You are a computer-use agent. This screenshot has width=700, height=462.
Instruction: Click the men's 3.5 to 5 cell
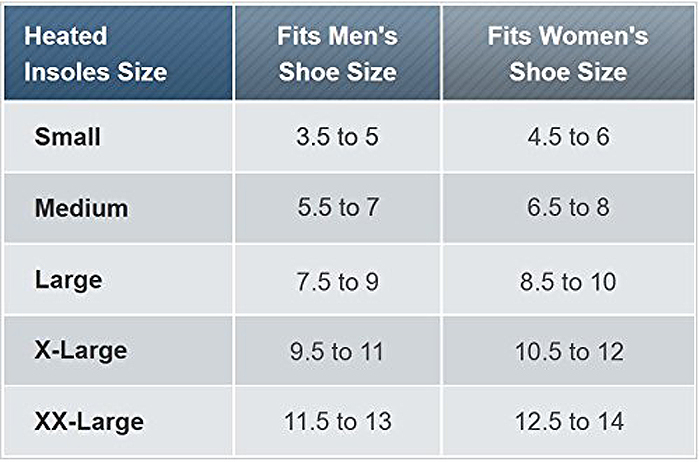click(x=338, y=137)
